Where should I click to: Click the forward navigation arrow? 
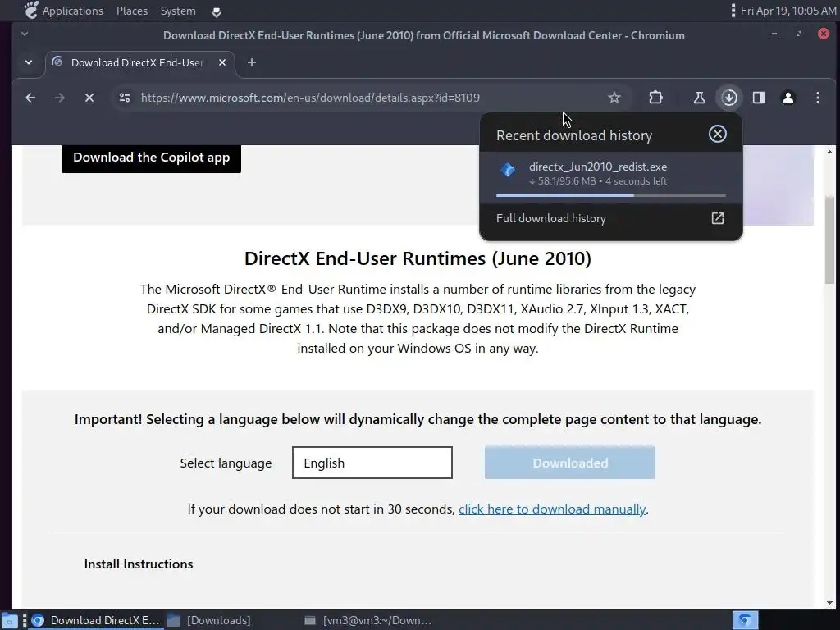59,98
